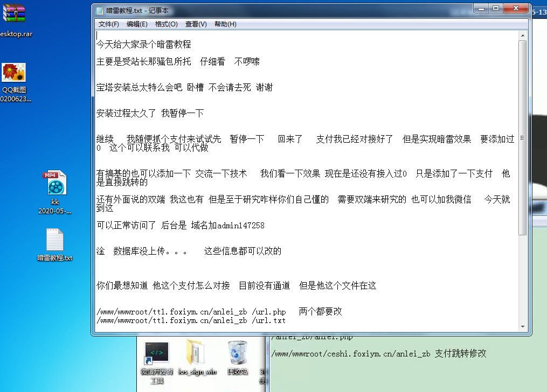Select the Desktop.rar archive icon on desktop
Image resolution: width=547 pixels, height=392 pixels.
point(14,19)
